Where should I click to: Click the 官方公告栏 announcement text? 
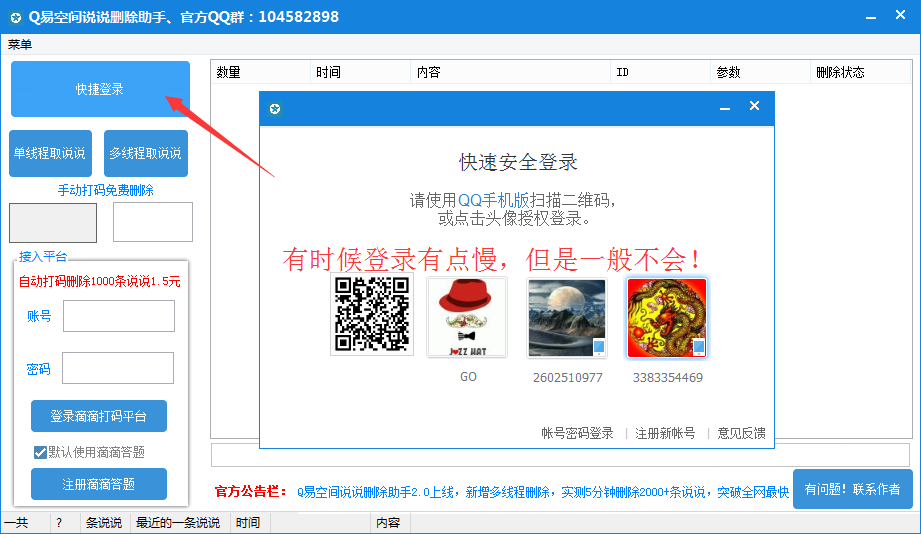coord(251,491)
